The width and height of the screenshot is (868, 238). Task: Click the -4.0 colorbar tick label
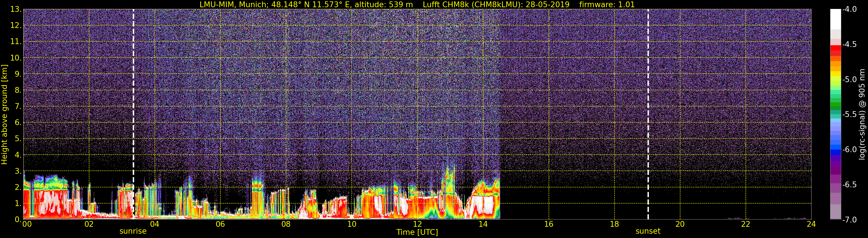849,10
